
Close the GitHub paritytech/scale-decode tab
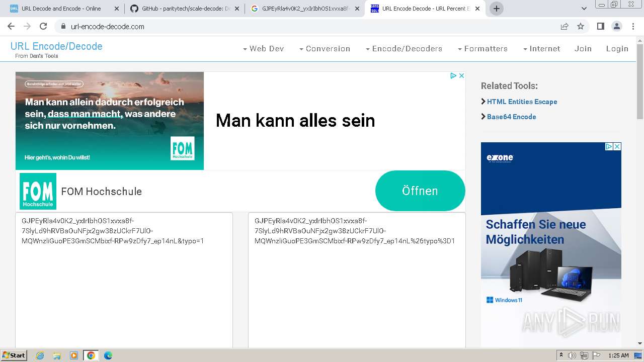(x=237, y=9)
